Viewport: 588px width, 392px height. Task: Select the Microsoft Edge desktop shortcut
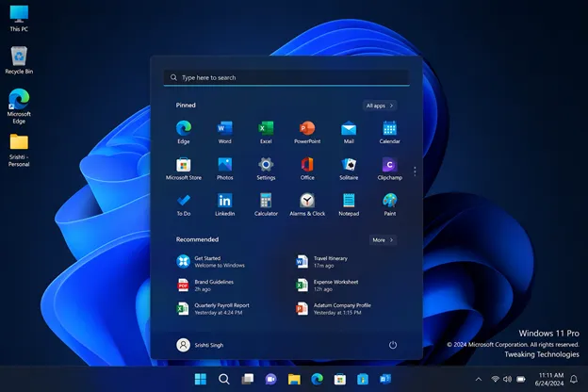[19, 106]
